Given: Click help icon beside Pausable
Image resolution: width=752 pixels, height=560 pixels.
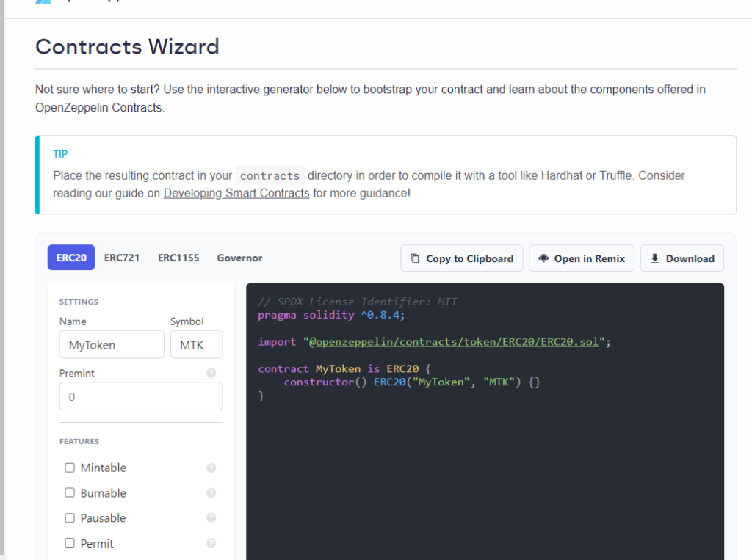Looking at the screenshot, I should pyautogui.click(x=211, y=518).
